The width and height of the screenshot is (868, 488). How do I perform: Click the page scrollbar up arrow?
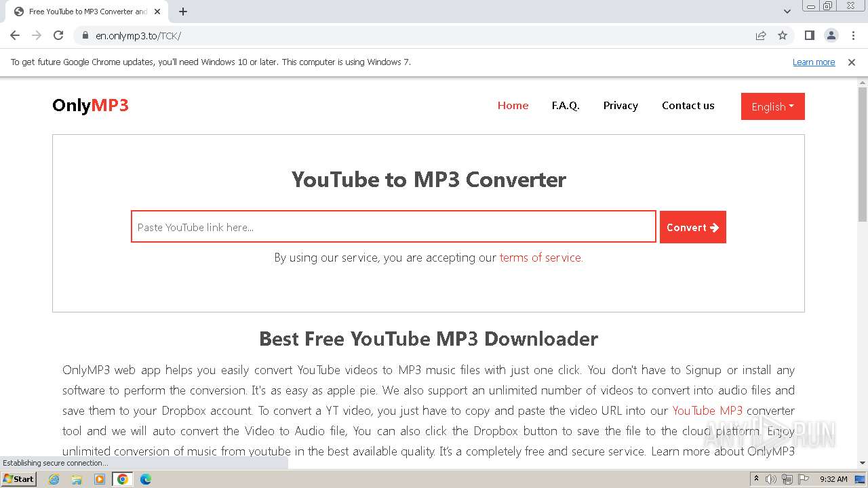pyautogui.click(x=863, y=82)
